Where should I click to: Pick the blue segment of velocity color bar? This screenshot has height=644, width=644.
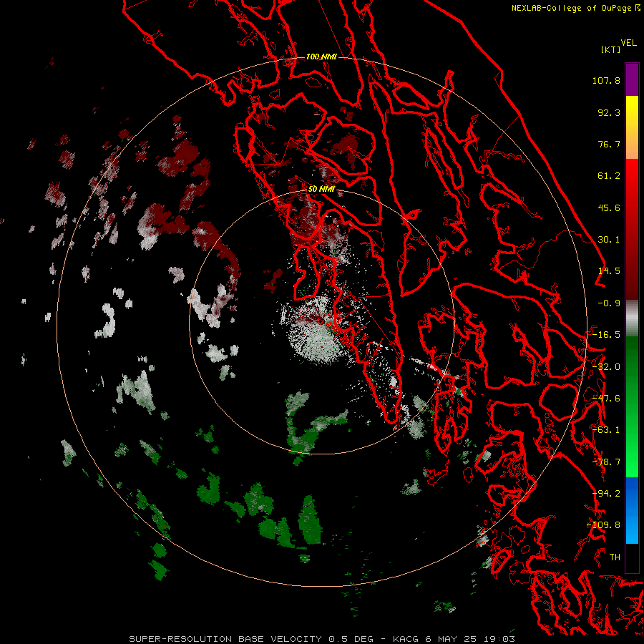point(632,510)
